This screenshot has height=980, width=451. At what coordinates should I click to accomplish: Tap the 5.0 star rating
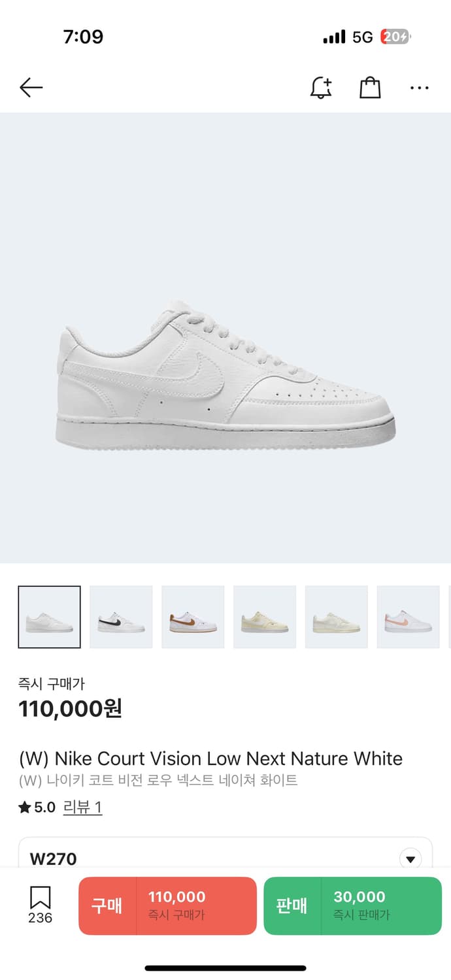point(37,808)
